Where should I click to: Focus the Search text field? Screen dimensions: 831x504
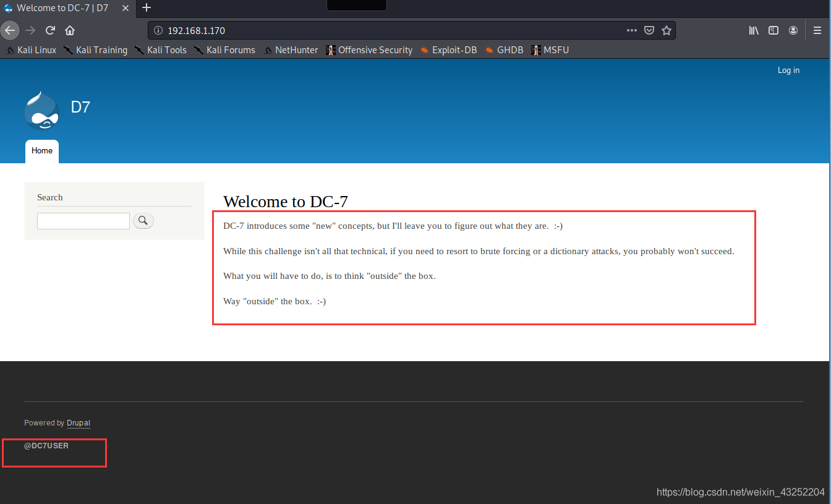83,221
